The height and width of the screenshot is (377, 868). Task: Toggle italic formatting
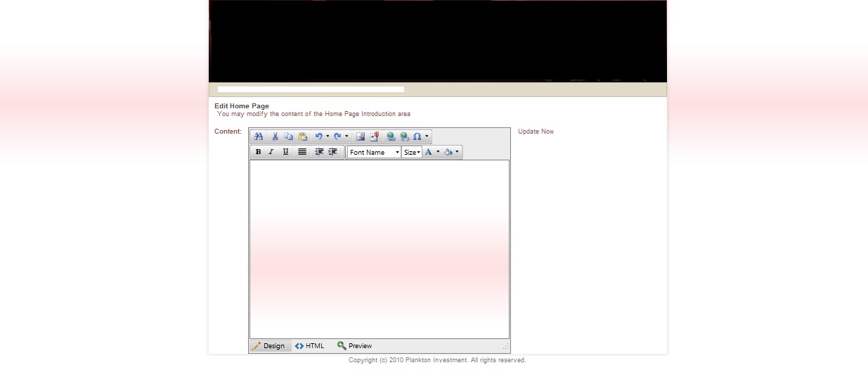point(271,152)
